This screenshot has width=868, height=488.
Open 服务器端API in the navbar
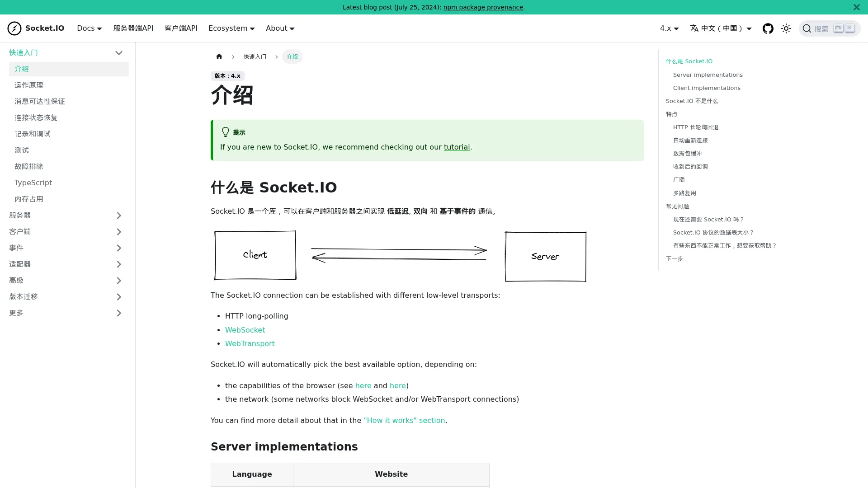(133, 28)
